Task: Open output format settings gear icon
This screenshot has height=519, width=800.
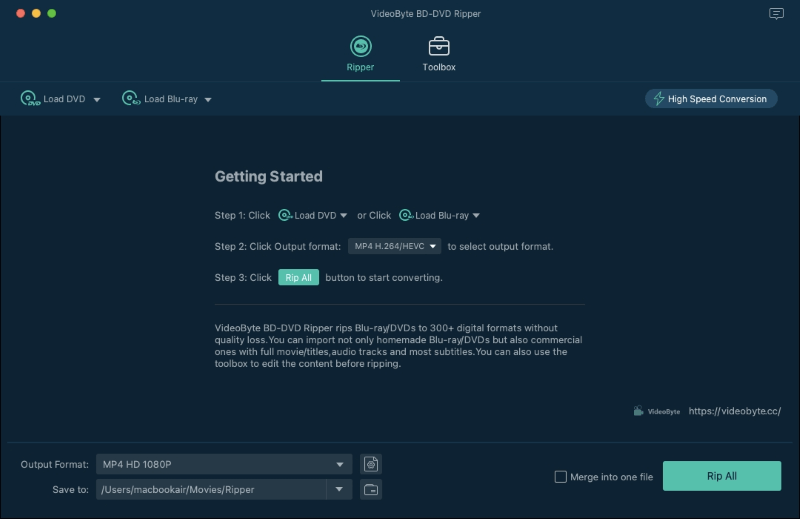Action: [371, 464]
